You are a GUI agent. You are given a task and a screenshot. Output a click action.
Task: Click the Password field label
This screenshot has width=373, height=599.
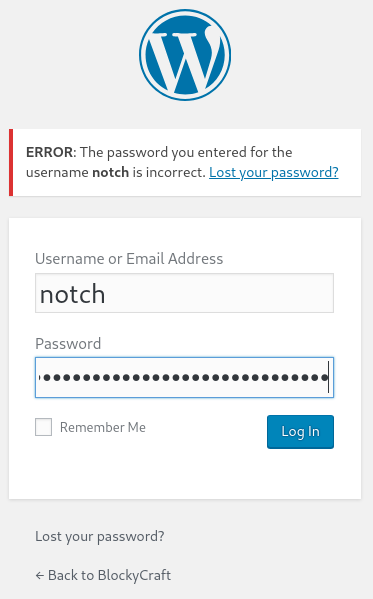point(68,343)
